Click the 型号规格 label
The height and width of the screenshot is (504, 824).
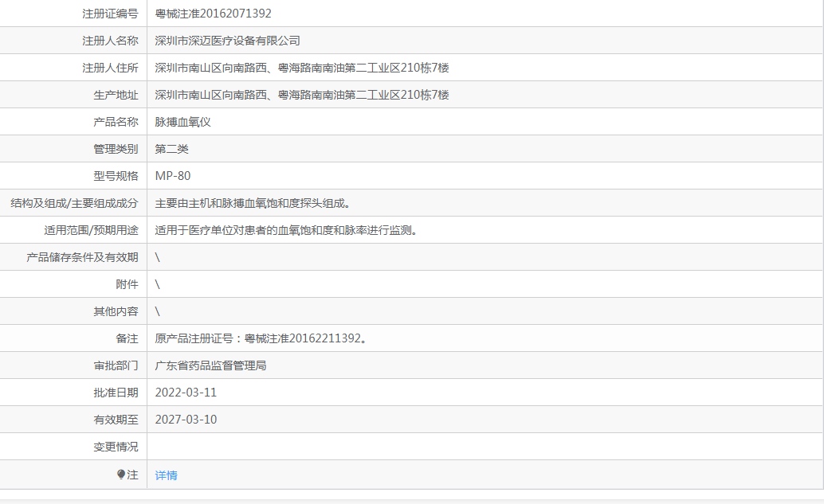[x=116, y=176]
